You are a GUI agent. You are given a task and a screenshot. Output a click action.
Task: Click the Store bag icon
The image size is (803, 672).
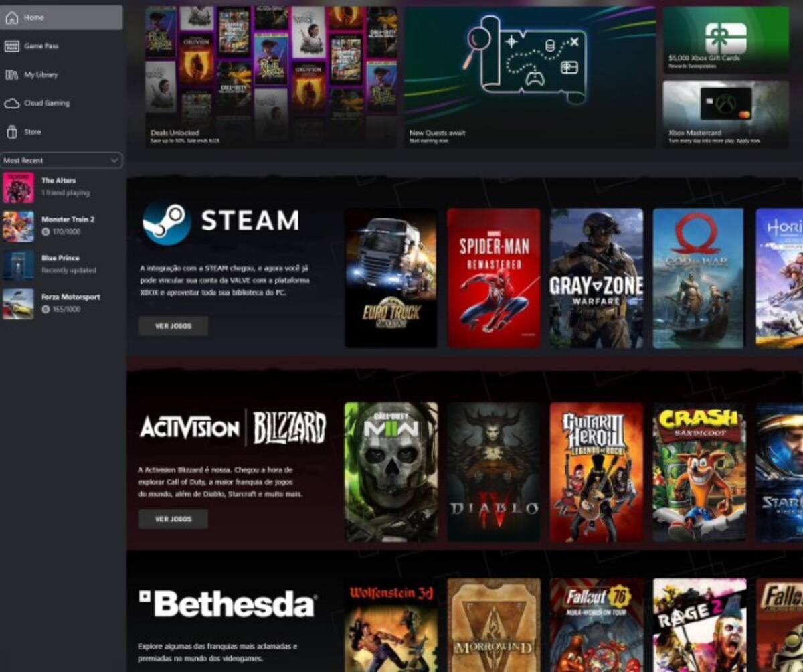click(x=11, y=132)
